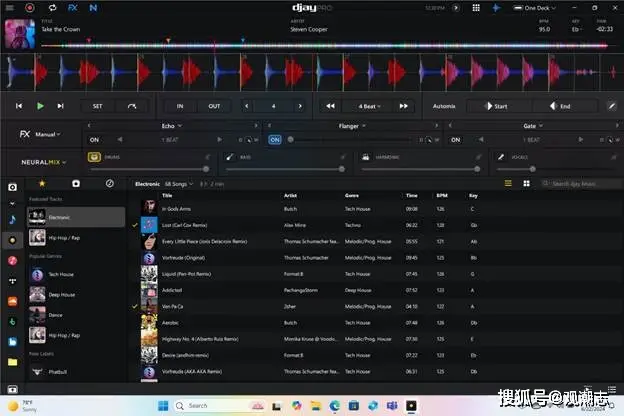Adjust the Flanger effect amount slider
This screenshot has width=624, height=416.
pyautogui.click(x=350, y=140)
